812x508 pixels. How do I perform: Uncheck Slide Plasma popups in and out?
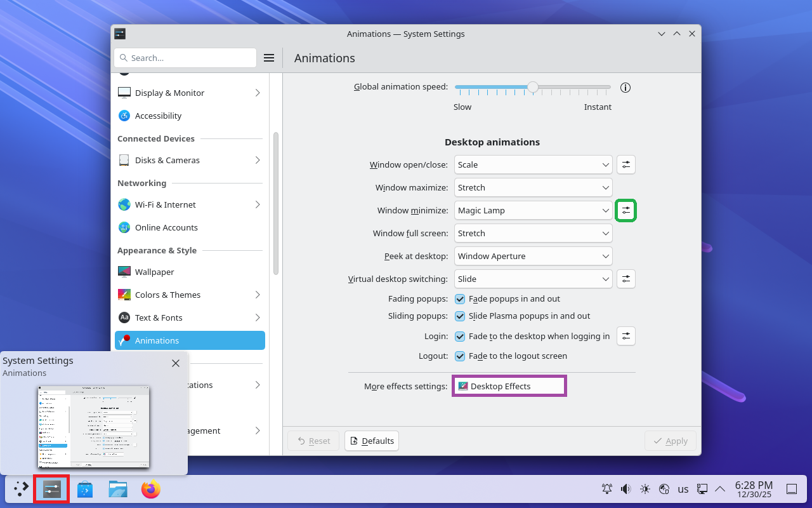tap(461, 316)
